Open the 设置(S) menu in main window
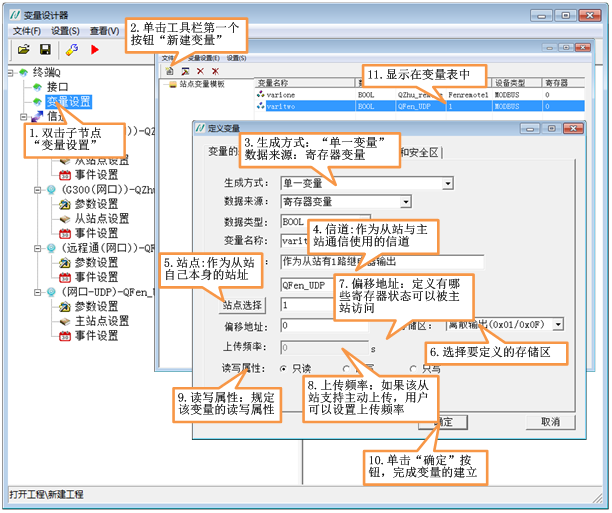This screenshot has height=513, width=612. click(65, 31)
